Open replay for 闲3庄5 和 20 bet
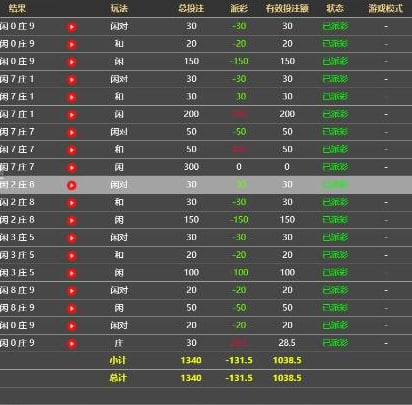This screenshot has width=412, height=405. click(72, 255)
